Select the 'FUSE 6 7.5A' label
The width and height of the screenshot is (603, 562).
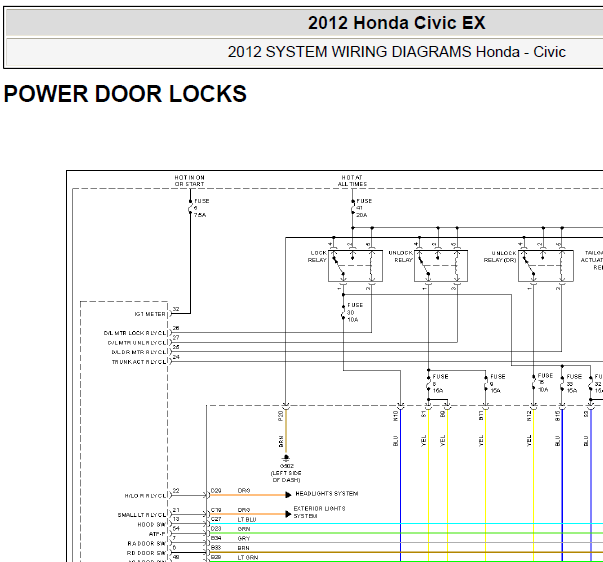pos(201,208)
